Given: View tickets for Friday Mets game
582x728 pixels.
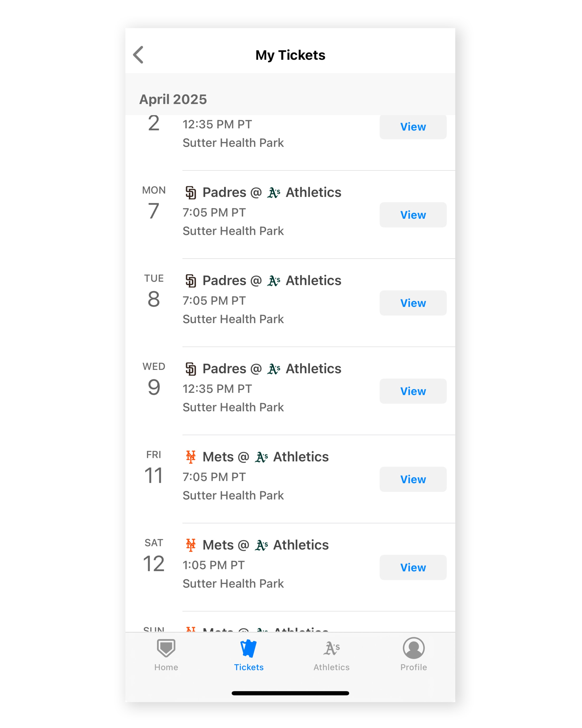Looking at the screenshot, I should tap(413, 479).
